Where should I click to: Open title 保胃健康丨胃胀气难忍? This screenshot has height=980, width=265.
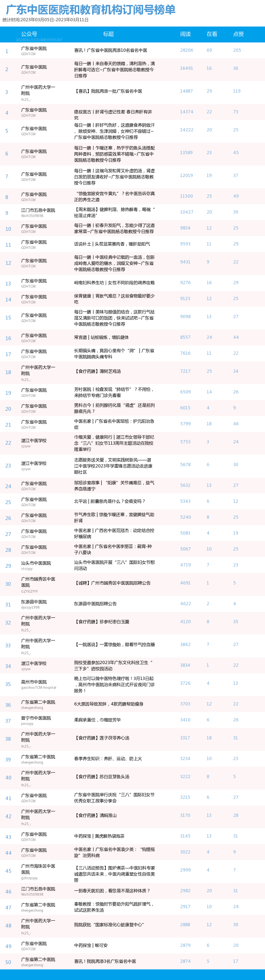(x=114, y=299)
